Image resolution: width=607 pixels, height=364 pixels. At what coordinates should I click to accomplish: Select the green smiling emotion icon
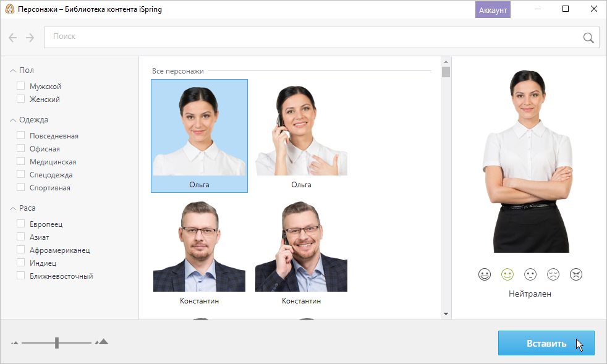point(507,274)
